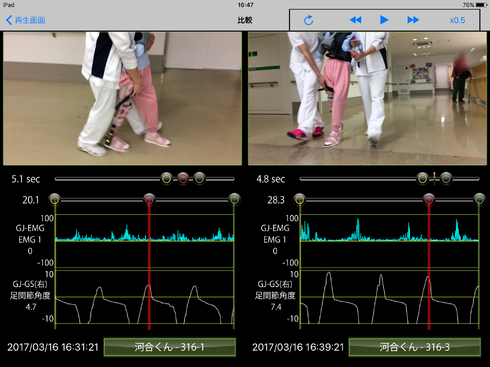
Task: Tap the left walking video thumbnail
Action: coord(122,98)
